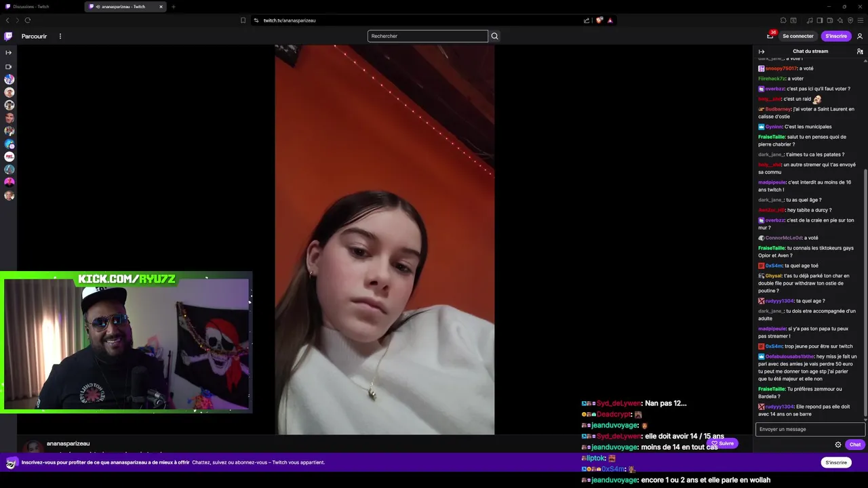
Task: Open chat user Gyninn's name
Action: click(x=774, y=127)
